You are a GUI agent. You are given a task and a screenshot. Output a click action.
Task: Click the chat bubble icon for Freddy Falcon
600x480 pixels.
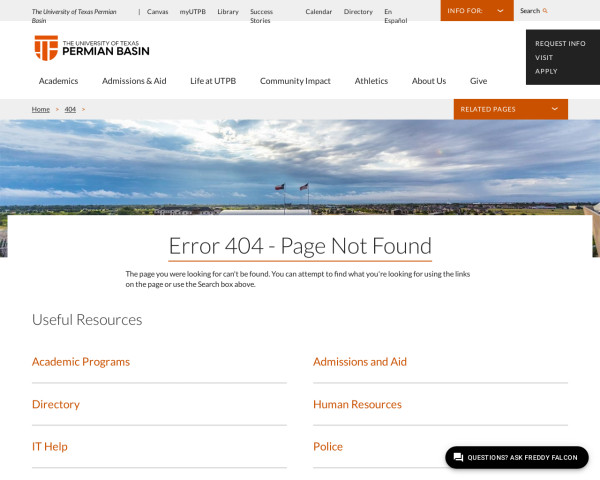[x=458, y=457]
